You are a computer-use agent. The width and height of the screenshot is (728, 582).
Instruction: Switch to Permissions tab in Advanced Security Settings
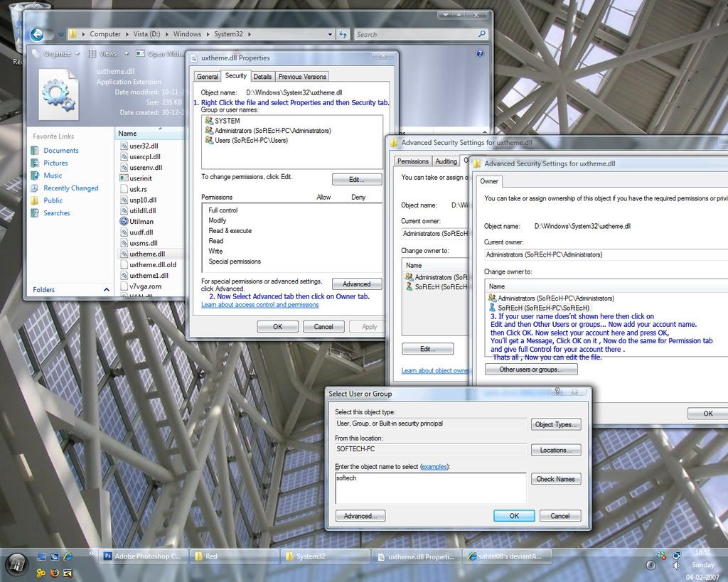click(x=413, y=161)
